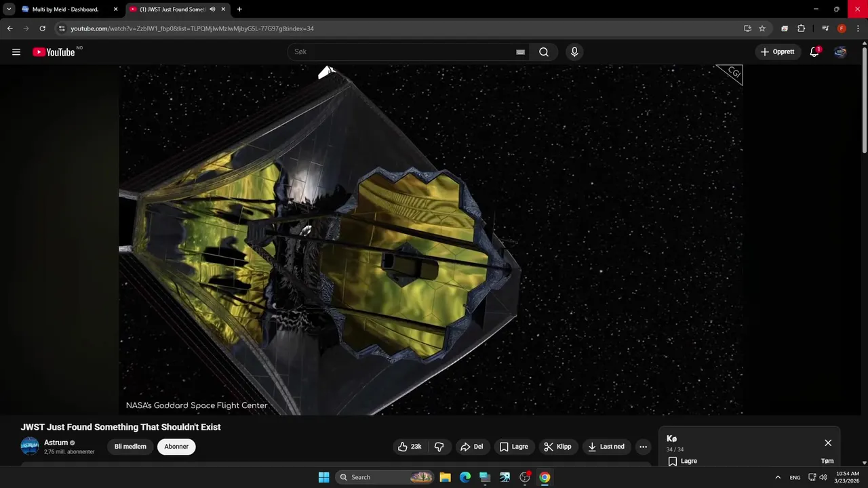This screenshot has height=488, width=868.
Task: Go back in browser history
Action: coord(9,28)
